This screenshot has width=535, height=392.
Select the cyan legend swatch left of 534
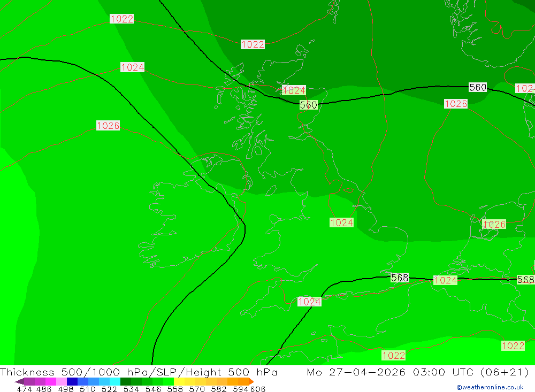115,381
